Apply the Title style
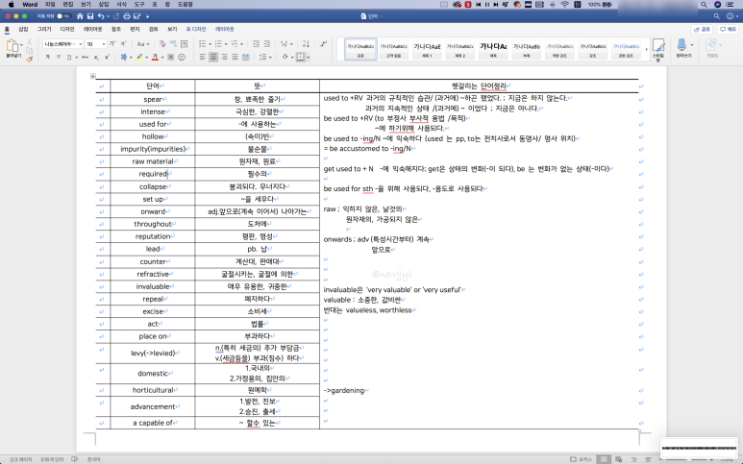The height and width of the screenshot is (464, 743). (x=493, y=49)
